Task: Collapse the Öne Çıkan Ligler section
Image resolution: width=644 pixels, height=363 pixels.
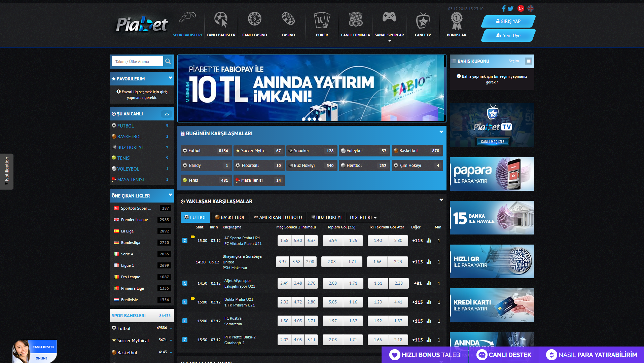Action: [170, 195]
